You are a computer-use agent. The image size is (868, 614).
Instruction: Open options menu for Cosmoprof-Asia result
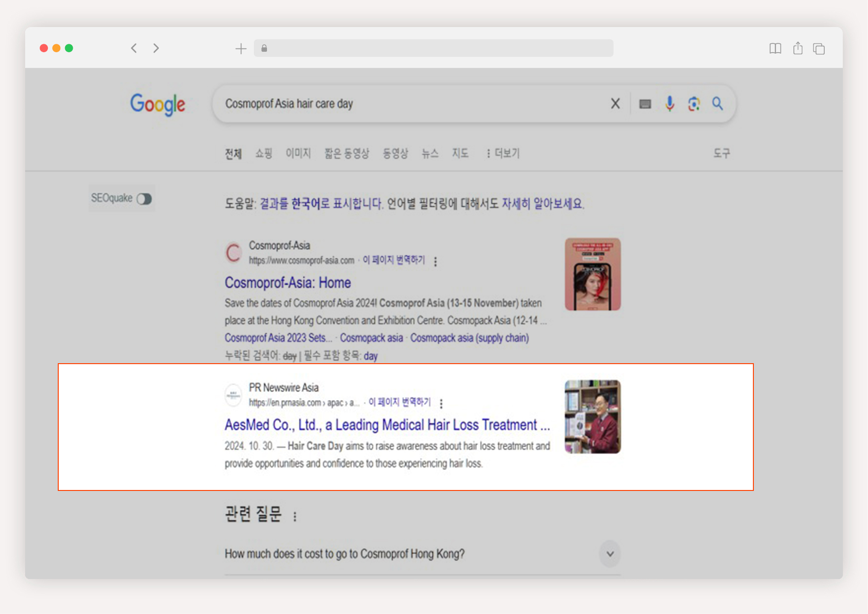pos(436,262)
